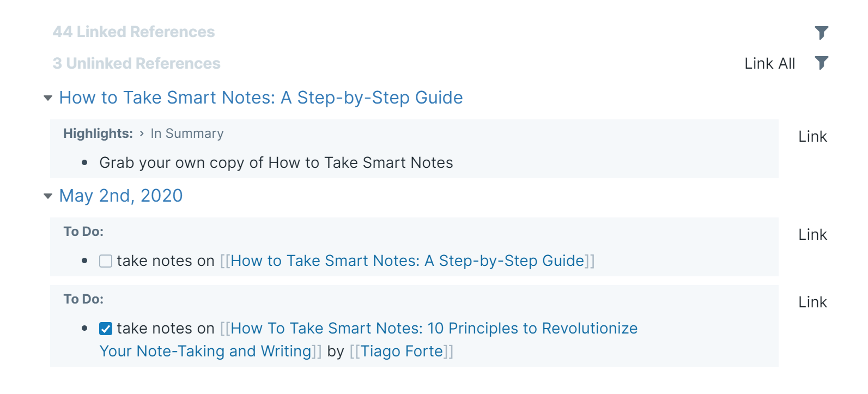The height and width of the screenshot is (394, 868).
Task: Check the unchecked Step-by-Step Guide to-do box
Action: coord(106,261)
